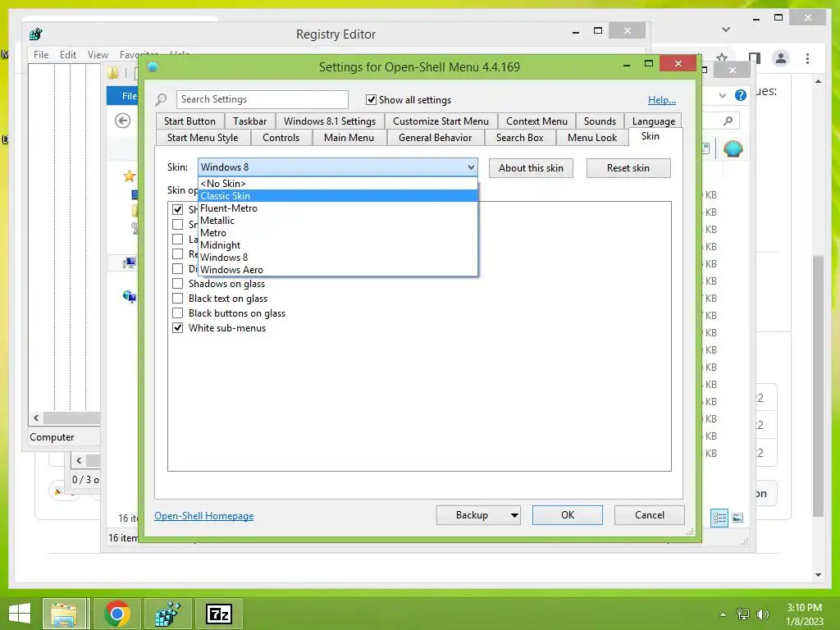The width and height of the screenshot is (840, 630).
Task: Pick the Metro skin option
Action: (x=337, y=233)
